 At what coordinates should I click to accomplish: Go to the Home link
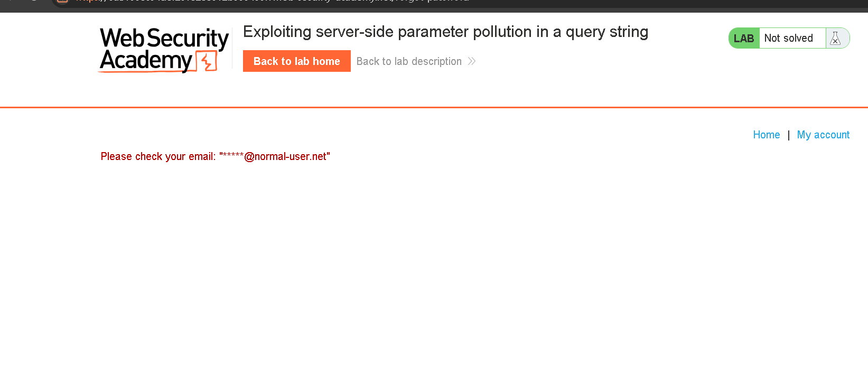click(x=766, y=135)
